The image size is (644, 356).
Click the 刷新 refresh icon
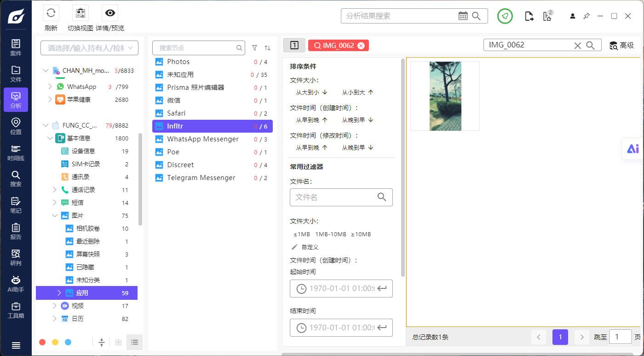[51, 13]
